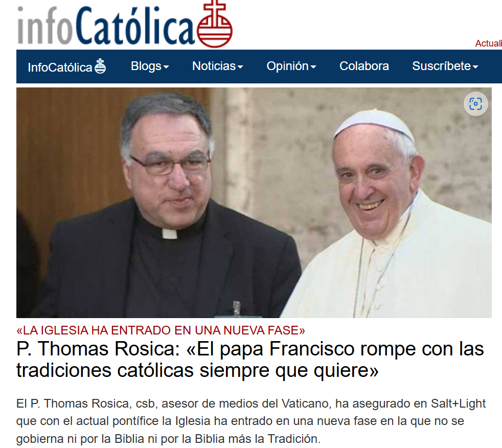Click the Opinión caret arrow

313,67
